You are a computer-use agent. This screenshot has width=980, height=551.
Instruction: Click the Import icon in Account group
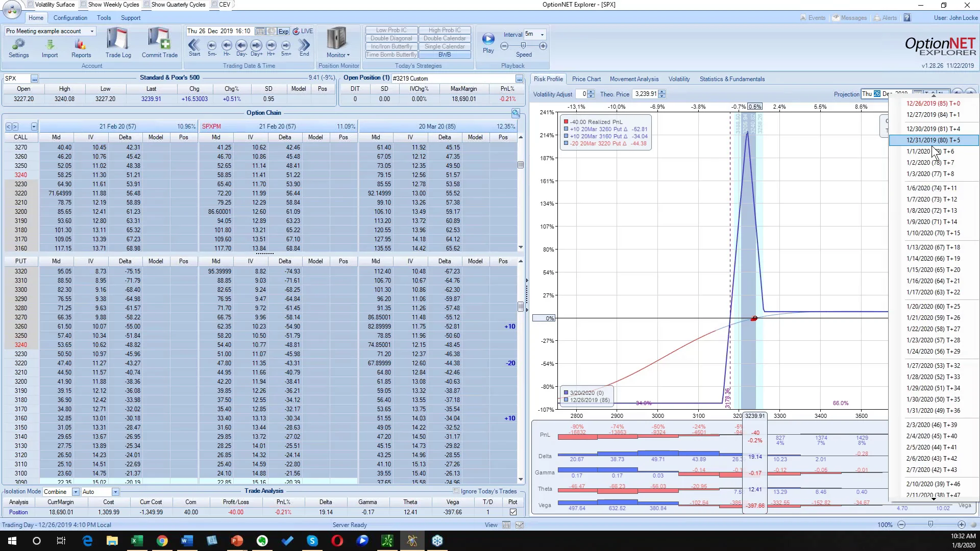click(50, 44)
